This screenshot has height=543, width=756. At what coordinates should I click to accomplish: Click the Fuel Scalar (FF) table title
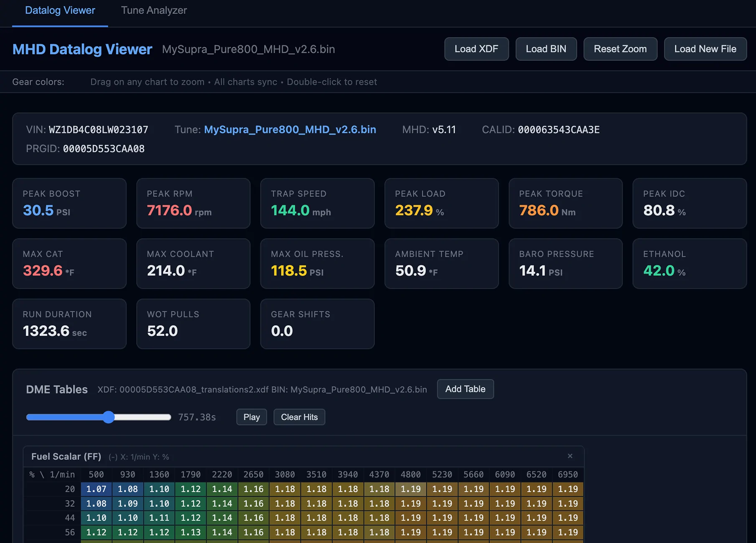pyautogui.click(x=66, y=457)
